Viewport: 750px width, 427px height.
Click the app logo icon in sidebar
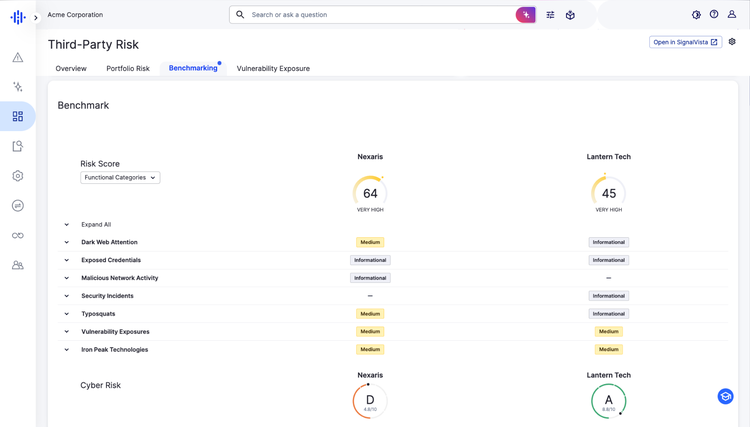coord(18,18)
